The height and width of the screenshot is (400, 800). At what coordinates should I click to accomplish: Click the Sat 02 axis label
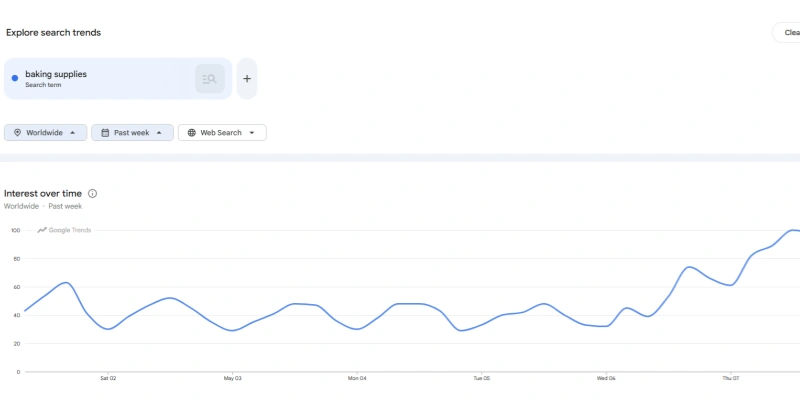(108, 379)
